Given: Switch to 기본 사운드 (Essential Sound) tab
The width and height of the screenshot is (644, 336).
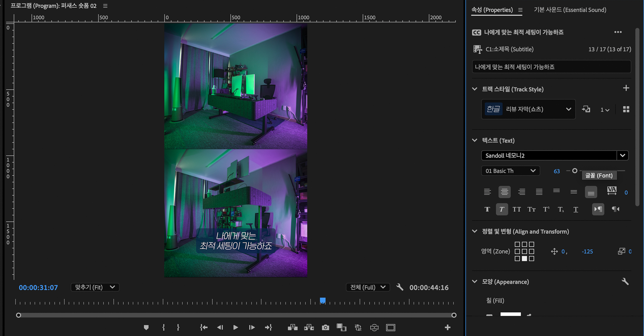Looking at the screenshot, I should 570,10.
